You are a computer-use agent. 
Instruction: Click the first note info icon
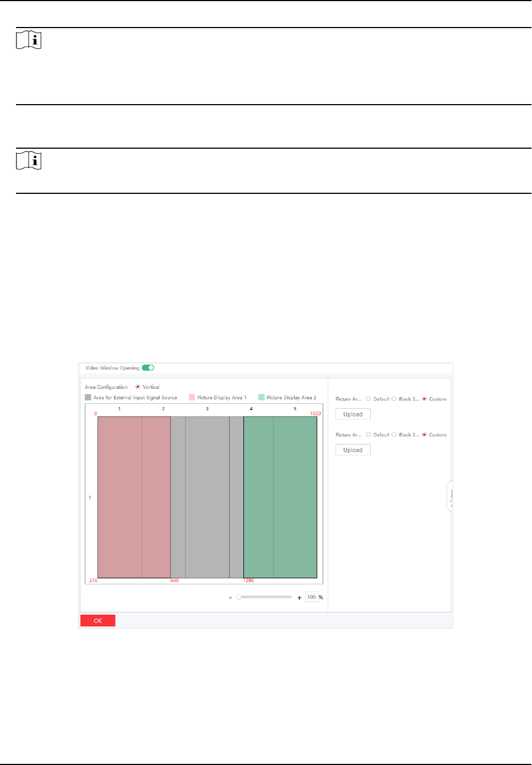(x=29, y=40)
